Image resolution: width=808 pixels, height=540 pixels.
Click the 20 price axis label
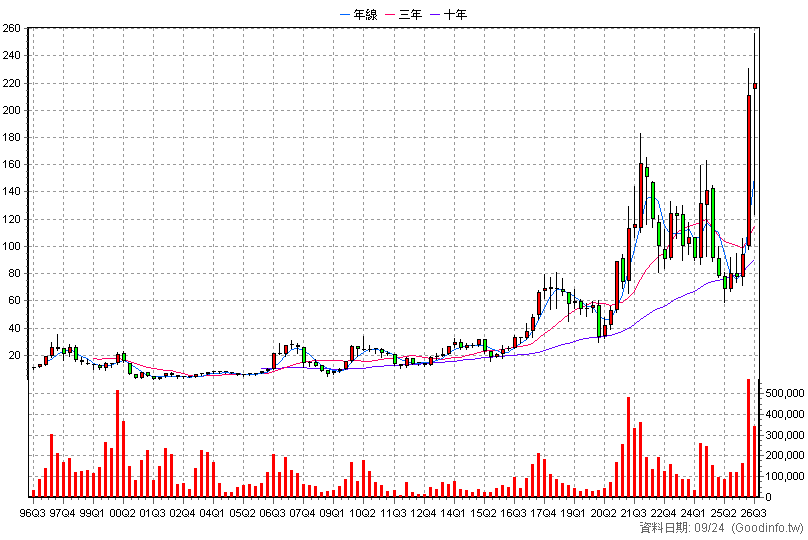tap(14, 356)
